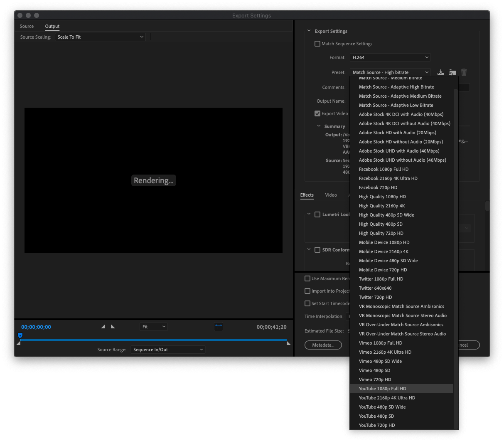Click the preview timeline progress bar
The image size is (504, 441).
point(154,340)
